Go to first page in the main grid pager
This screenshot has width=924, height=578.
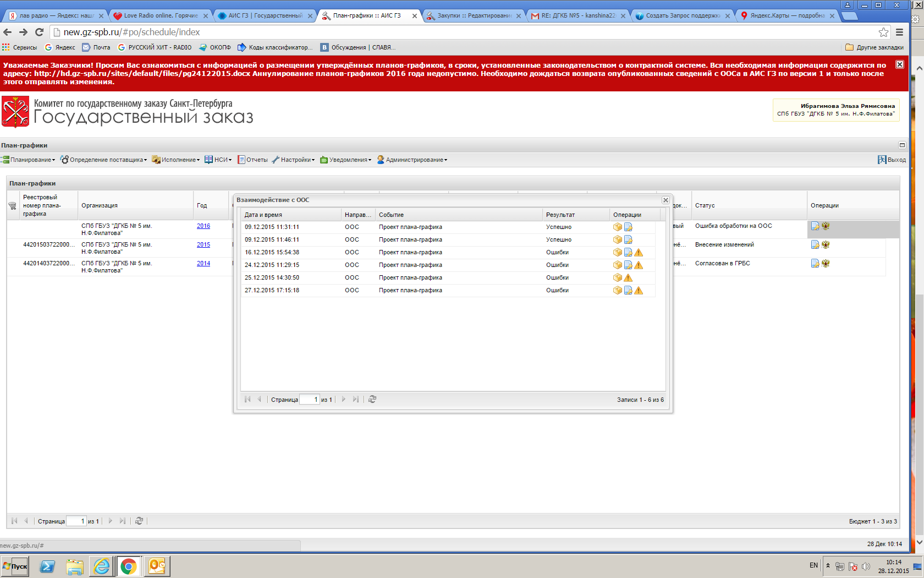[14, 521]
